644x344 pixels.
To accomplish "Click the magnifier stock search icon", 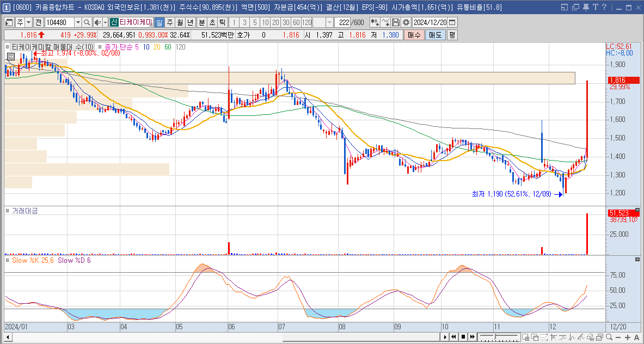I will 87,22.
